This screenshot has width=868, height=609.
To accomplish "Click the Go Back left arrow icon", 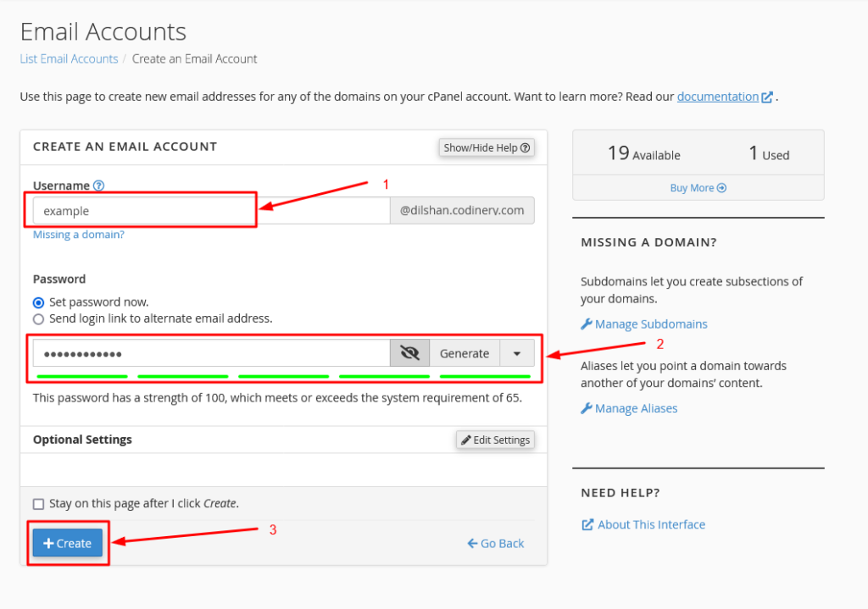I will [472, 543].
